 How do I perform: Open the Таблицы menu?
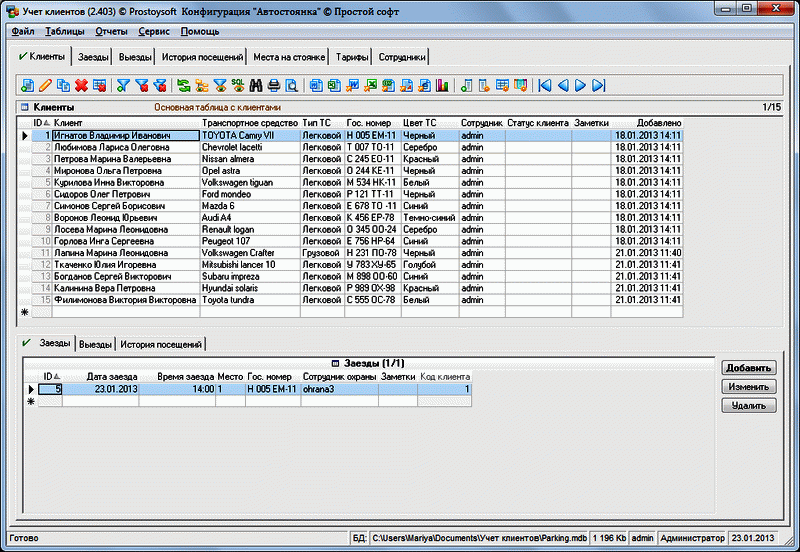[x=65, y=31]
